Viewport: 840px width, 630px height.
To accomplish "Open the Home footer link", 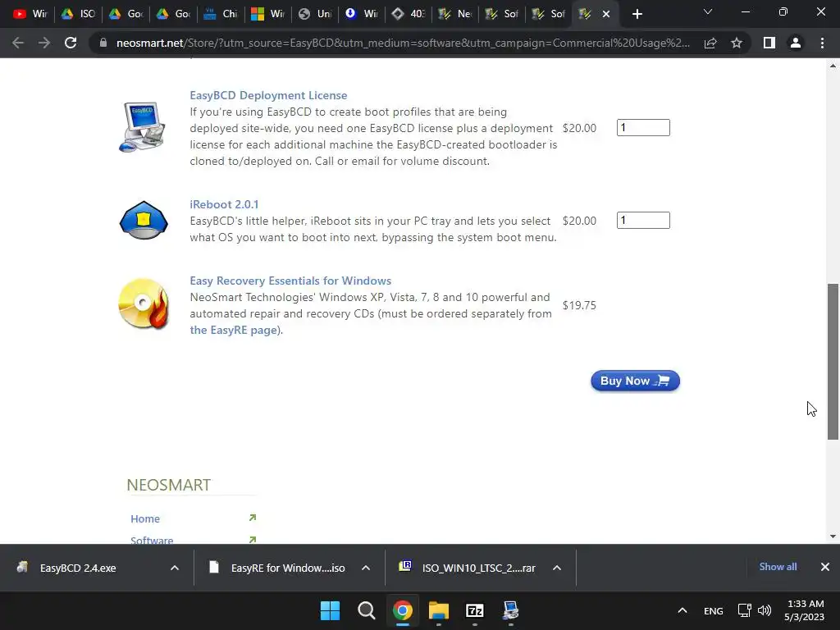I will 145,518.
